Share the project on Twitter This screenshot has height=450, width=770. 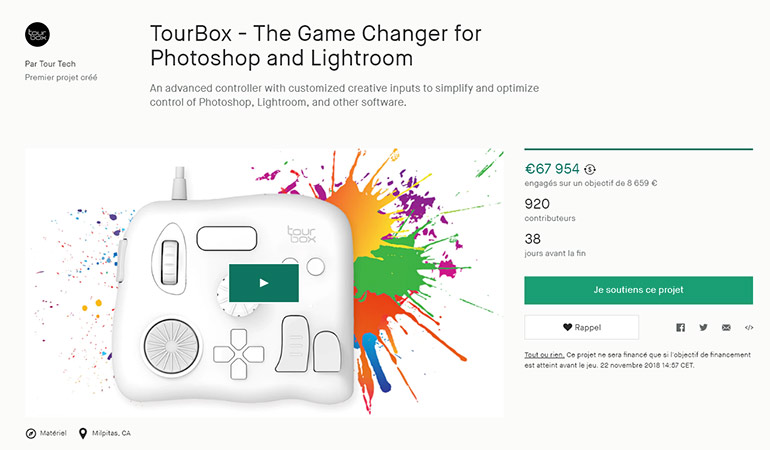coord(703,327)
